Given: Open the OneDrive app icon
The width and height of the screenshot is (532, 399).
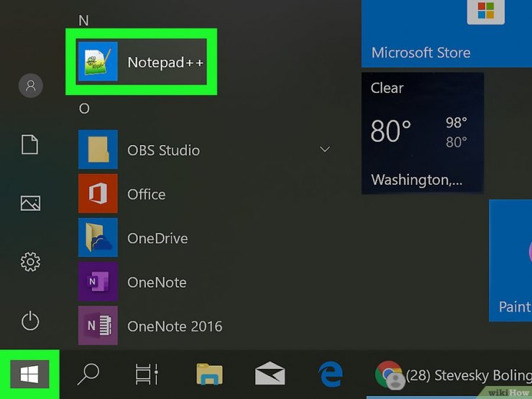Looking at the screenshot, I should [x=98, y=237].
